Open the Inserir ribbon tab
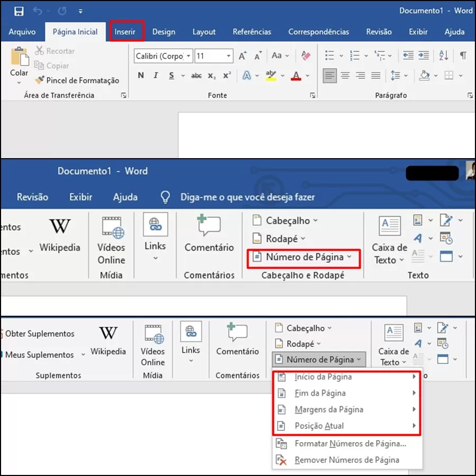476x476 pixels. coord(125,32)
